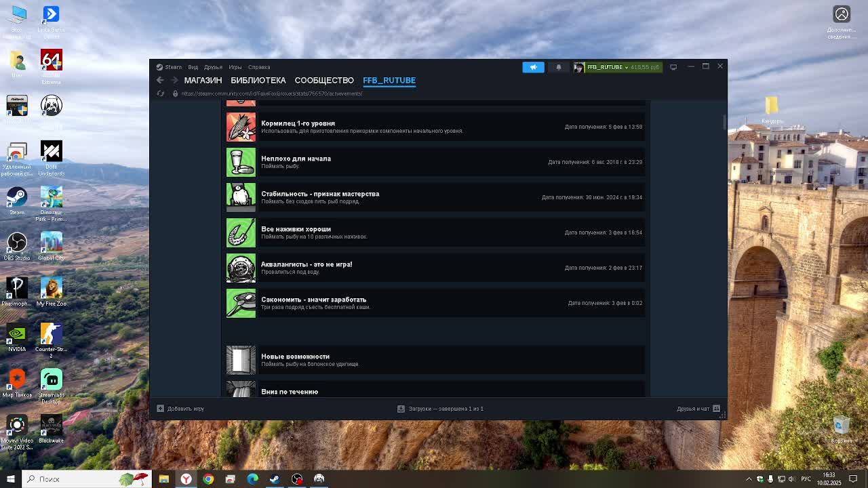Select the title Кормилец 1-го уровня

(298, 123)
